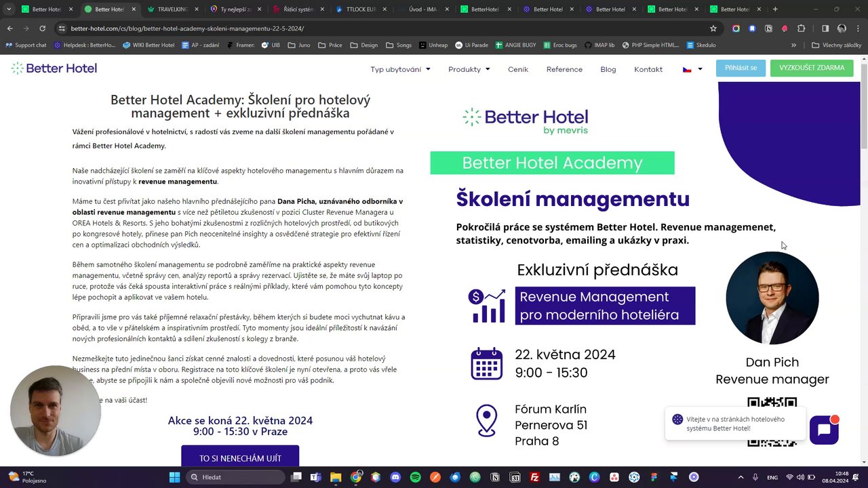Open Reference in the site navigation
This screenshot has height=488, width=868.
point(564,69)
